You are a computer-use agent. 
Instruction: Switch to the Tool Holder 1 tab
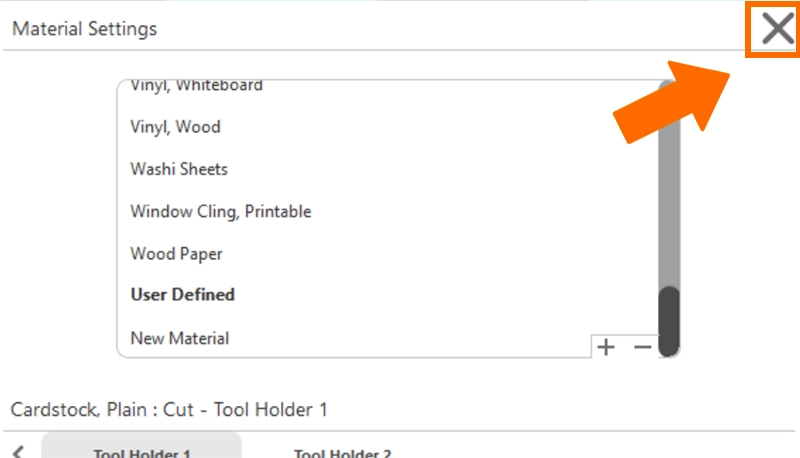click(x=141, y=452)
